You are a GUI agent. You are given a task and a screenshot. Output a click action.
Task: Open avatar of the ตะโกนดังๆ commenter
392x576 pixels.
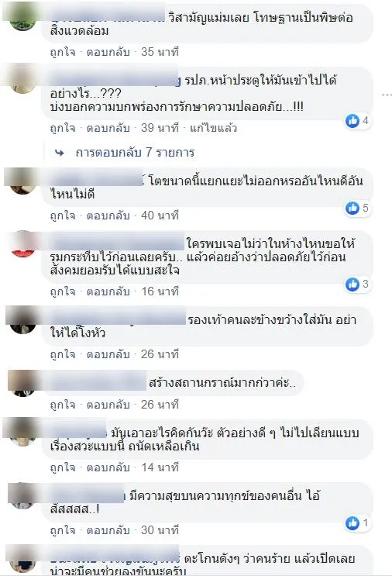pos(22,559)
